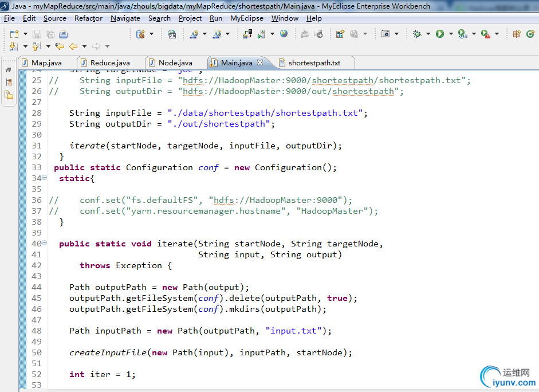Click the Last Edit Location icon
Image resolution: width=539 pixels, height=392 pixels.
pos(60,46)
